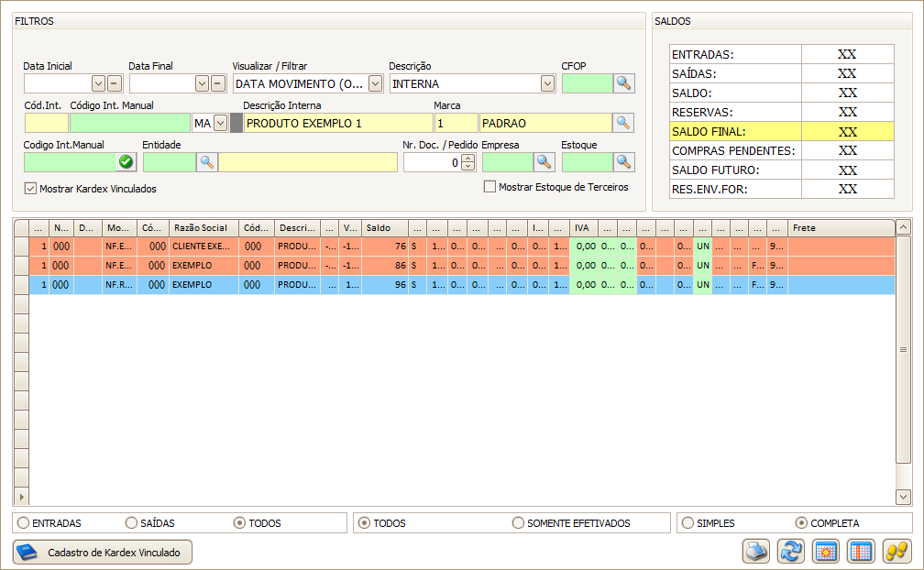Enable Mostrar Estoque de Terceiros checkbox
The height and width of the screenshot is (570, 924).
pos(490,187)
